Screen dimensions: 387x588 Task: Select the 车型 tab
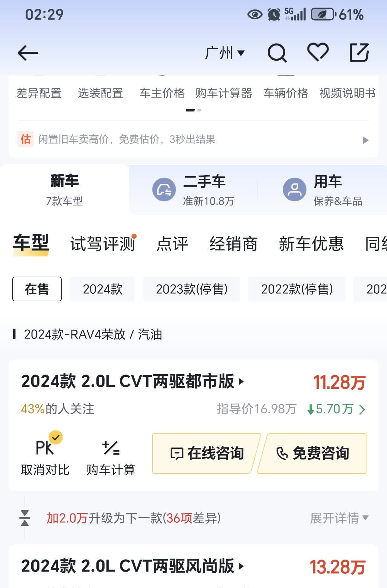[31, 243]
